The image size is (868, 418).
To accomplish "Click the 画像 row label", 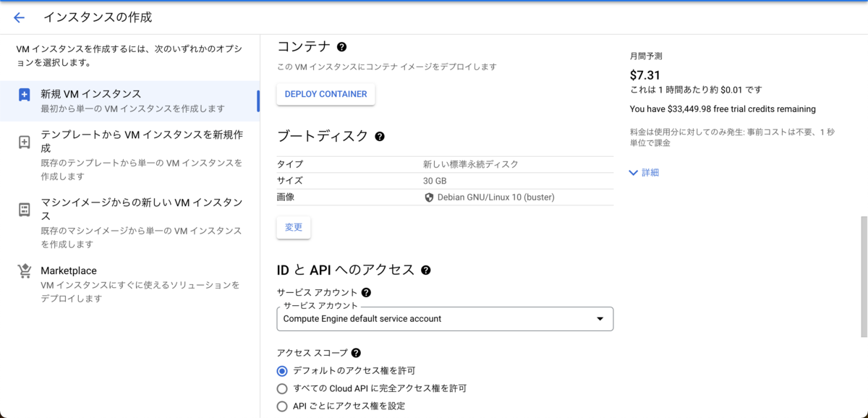I will point(286,197).
